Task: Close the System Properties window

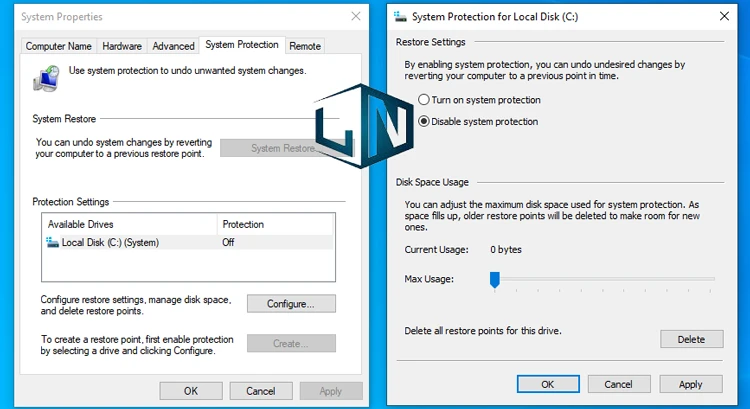Action: pos(356,16)
